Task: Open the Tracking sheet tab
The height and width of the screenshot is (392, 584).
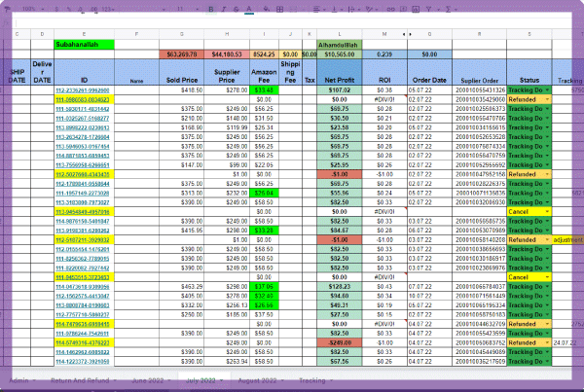Action: click(x=312, y=379)
